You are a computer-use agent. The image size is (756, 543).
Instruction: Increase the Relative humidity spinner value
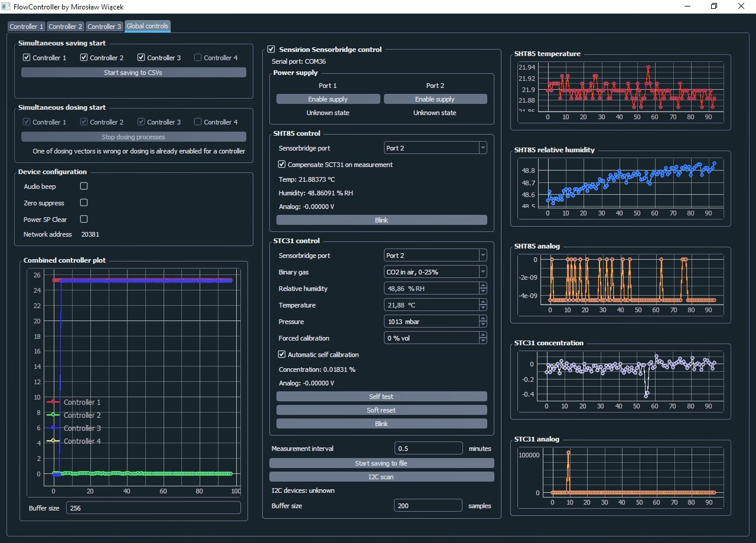(x=483, y=286)
